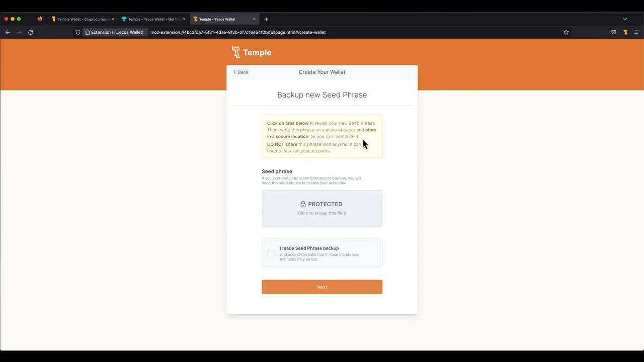Click the Create Your Wallet title
Image resolution: width=644 pixels, height=362 pixels.
322,72
